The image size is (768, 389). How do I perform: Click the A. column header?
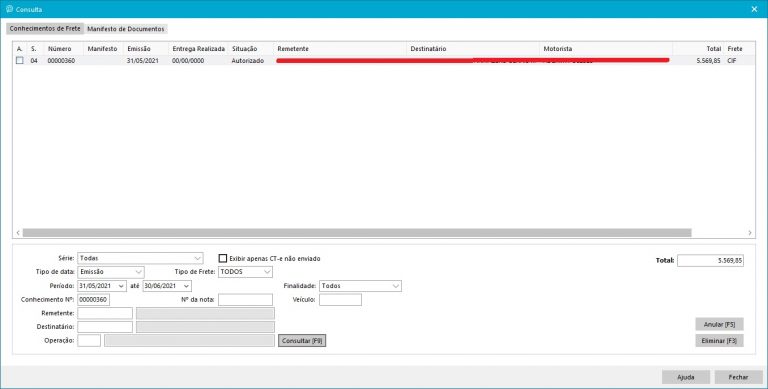[20, 49]
